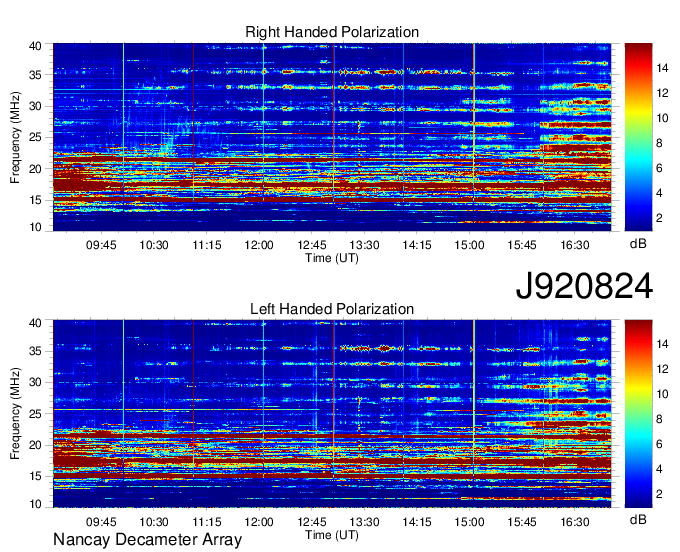Viewport: 680px width, 552px height.
Task: Click the 10 MHz tick on Left Handed plot
Action: (x=35, y=504)
